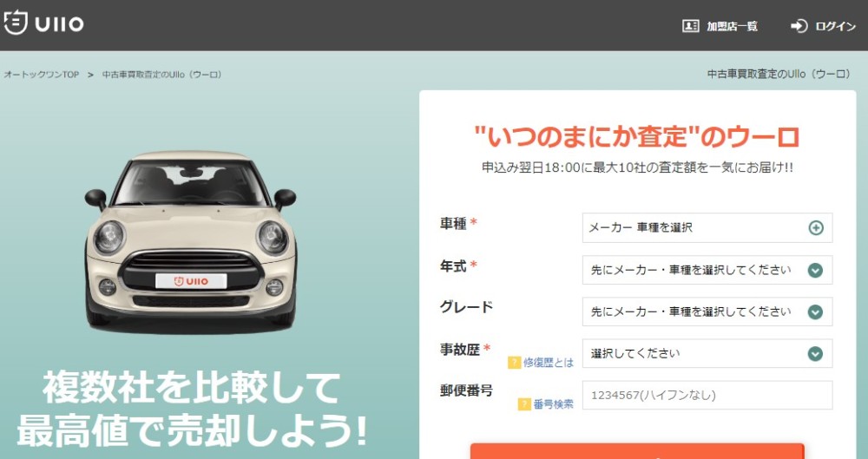Open 加盟店一覧 member store list
This screenshot has height=459, width=868.
pos(720,26)
